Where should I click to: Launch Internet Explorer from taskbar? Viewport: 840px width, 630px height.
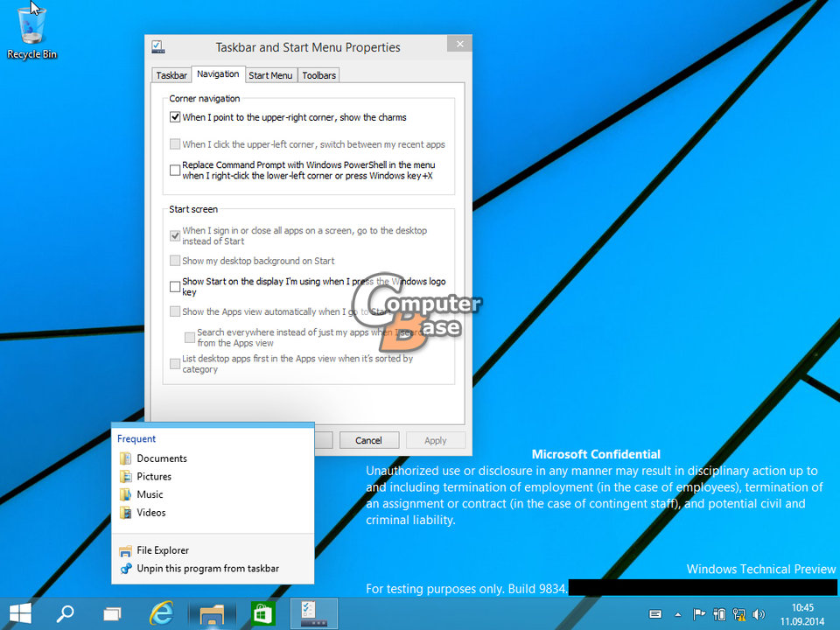(x=161, y=612)
